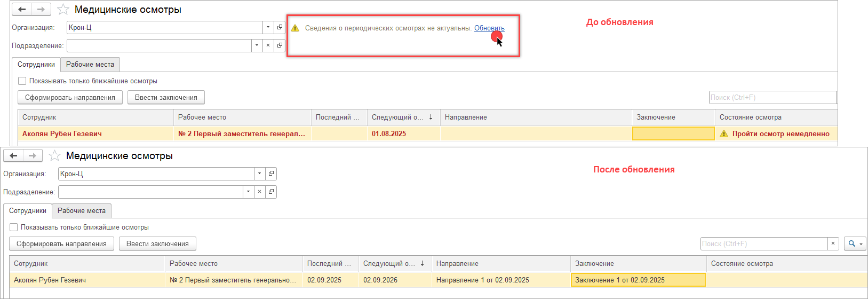The height and width of the screenshot is (299, 868).
Task: Focus search field in bottom window
Action: [x=764, y=243]
